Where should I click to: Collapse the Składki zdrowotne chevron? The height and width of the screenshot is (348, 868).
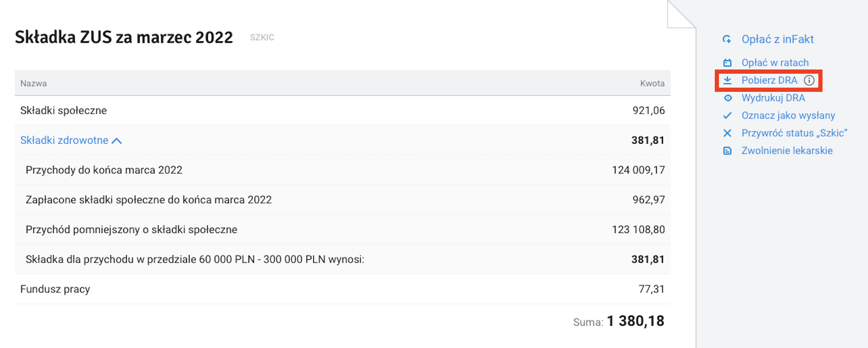117,141
